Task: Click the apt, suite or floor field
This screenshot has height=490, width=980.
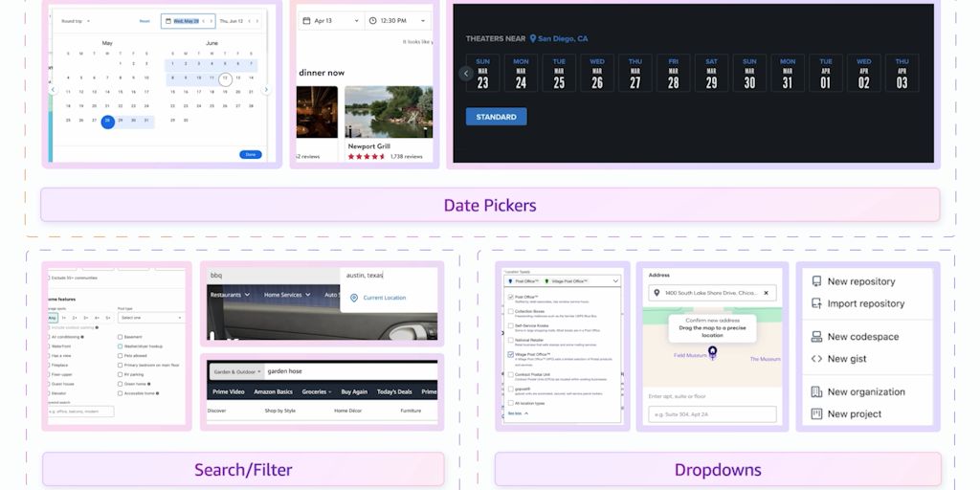Action: pyautogui.click(x=712, y=414)
